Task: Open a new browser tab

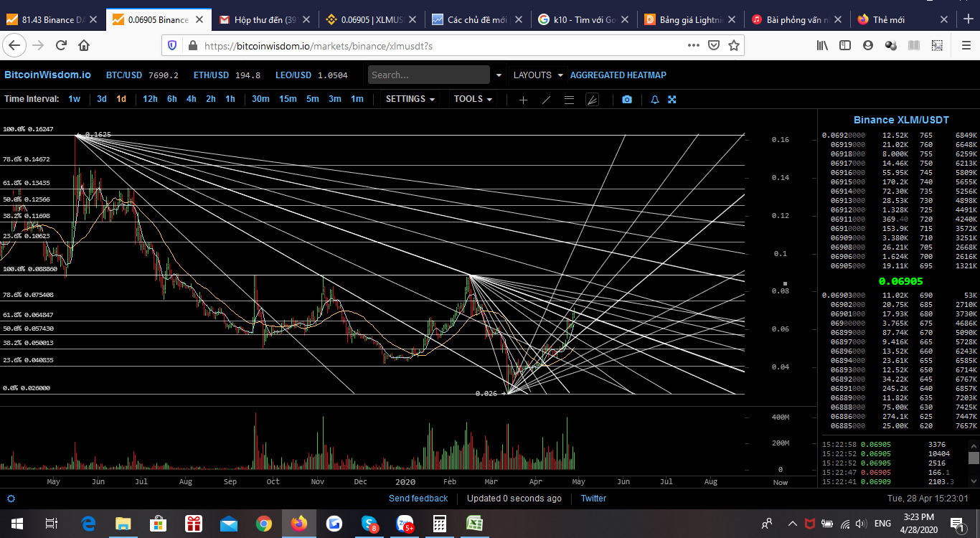Action: [x=968, y=19]
